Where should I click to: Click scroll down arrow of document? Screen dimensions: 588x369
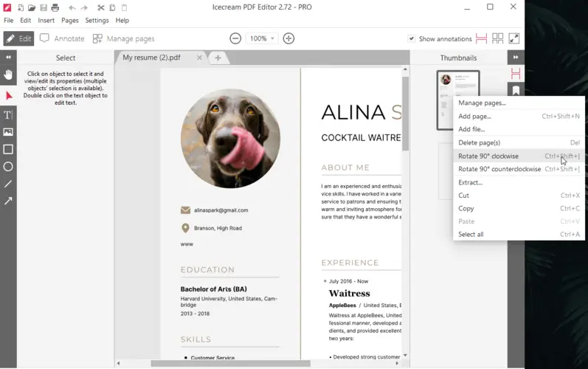tap(405, 355)
